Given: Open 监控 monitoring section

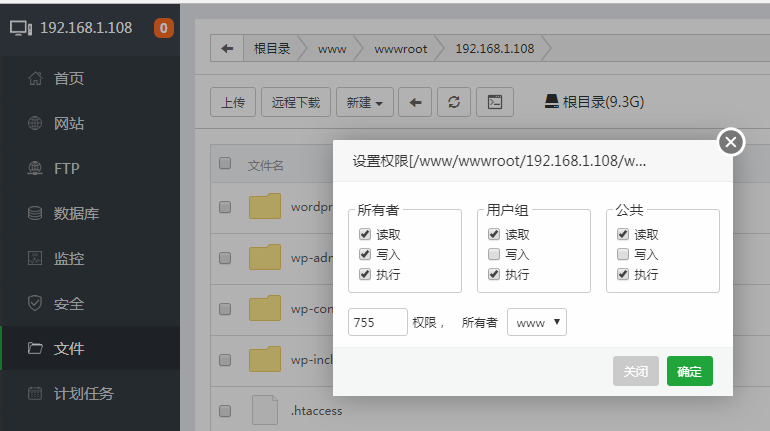Looking at the screenshot, I should click(90, 259).
